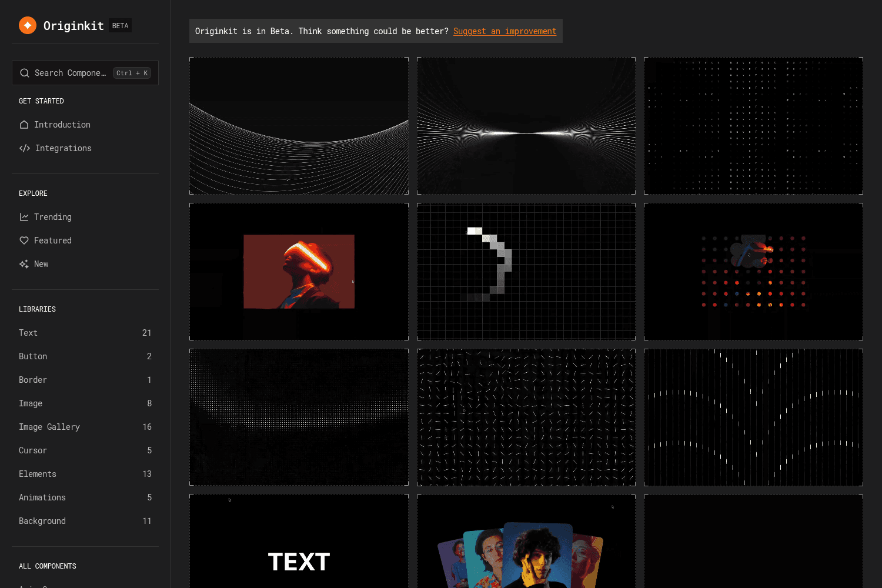This screenshot has height=588, width=882.
Task: Open the Introduction page
Action: (x=85, y=125)
